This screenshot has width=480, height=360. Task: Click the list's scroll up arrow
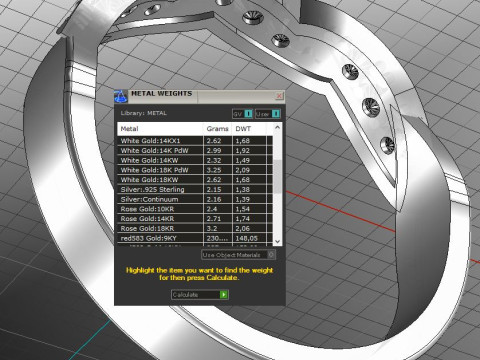coord(277,127)
